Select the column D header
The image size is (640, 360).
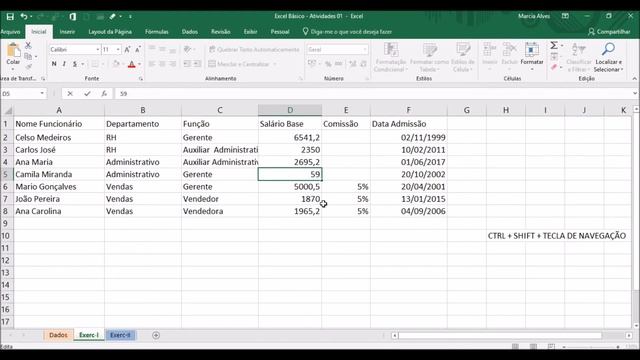290,110
